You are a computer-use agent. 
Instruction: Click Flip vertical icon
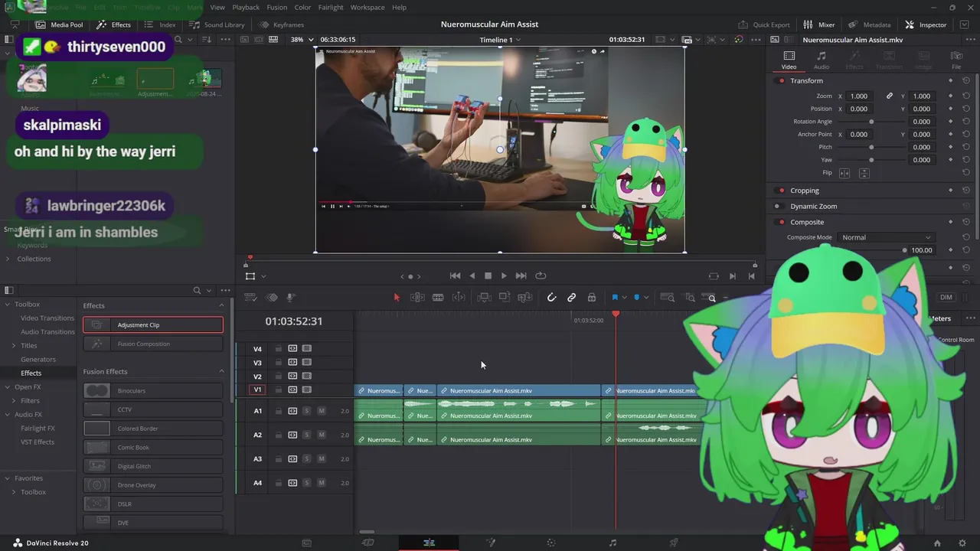864,173
